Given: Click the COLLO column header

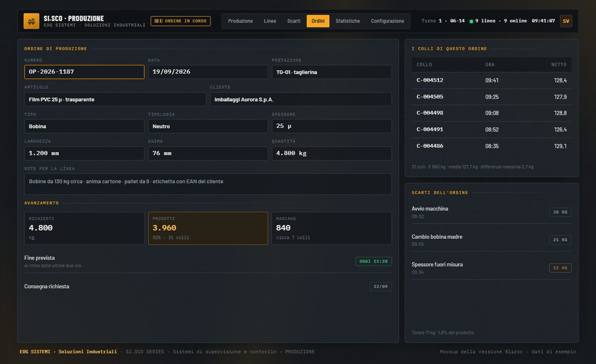Looking at the screenshot, I should pos(424,65).
